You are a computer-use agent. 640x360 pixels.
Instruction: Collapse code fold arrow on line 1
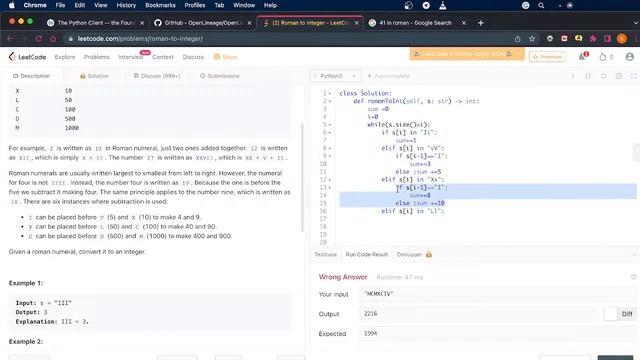click(330, 93)
